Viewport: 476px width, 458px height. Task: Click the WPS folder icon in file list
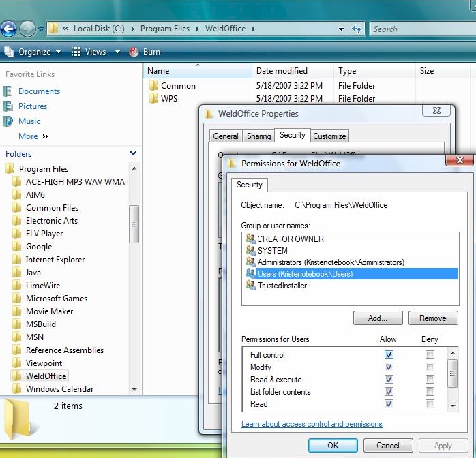coord(153,99)
